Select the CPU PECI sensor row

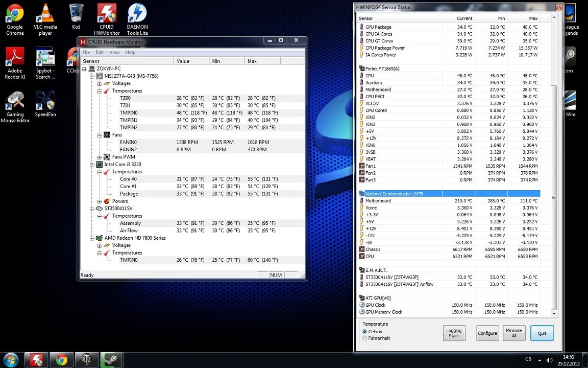coord(449,97)
